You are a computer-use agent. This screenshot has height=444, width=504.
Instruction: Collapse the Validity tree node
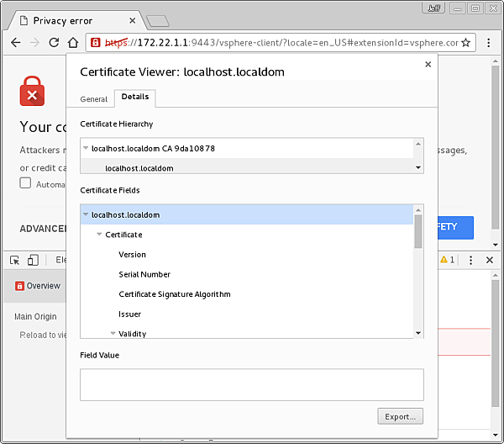tap(113, 333)
